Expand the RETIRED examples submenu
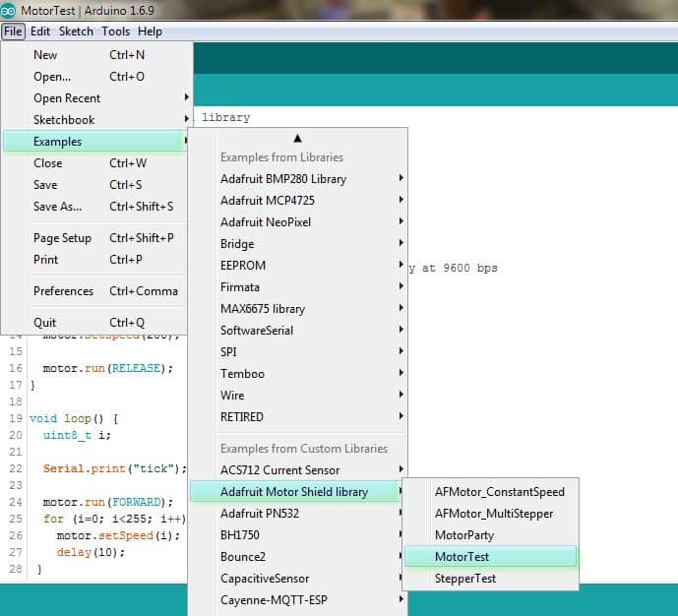 [298, 416]
